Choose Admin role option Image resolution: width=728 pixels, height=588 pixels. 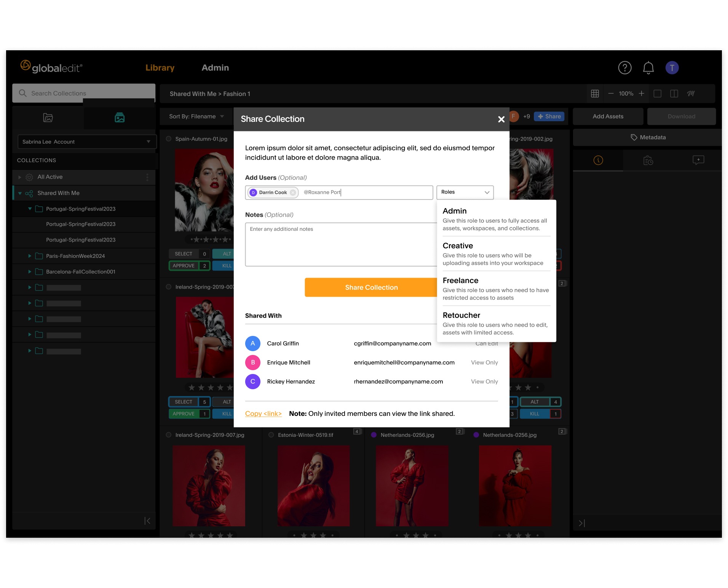(x=497, y=219)
